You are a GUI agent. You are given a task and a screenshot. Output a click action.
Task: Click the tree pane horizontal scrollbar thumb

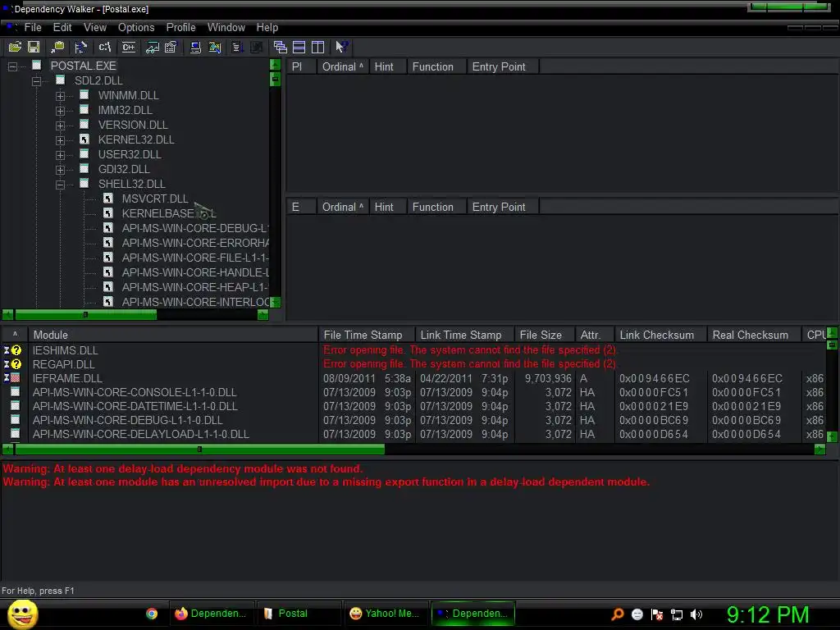pos(85,314)
